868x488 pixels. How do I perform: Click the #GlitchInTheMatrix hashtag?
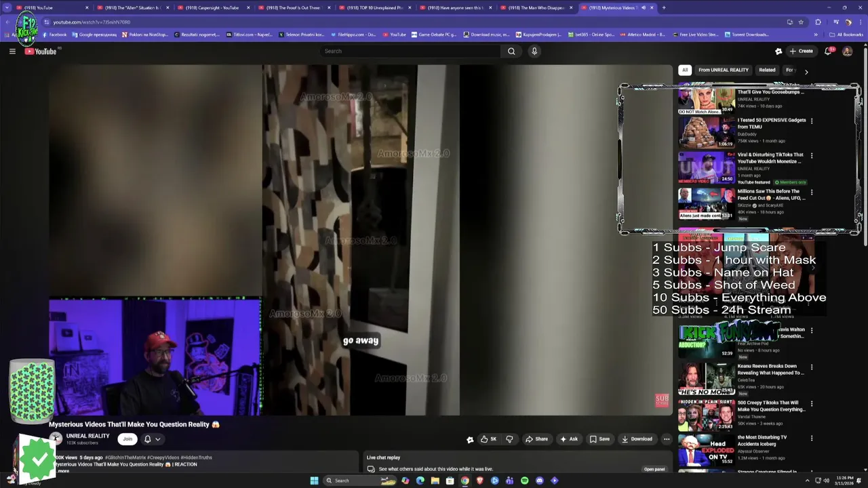[125, 457]
